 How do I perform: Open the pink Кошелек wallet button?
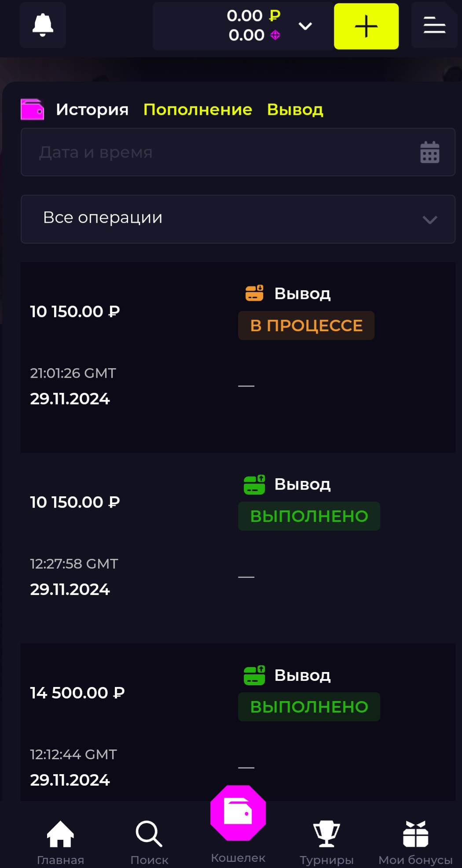[x=238, y=813]
